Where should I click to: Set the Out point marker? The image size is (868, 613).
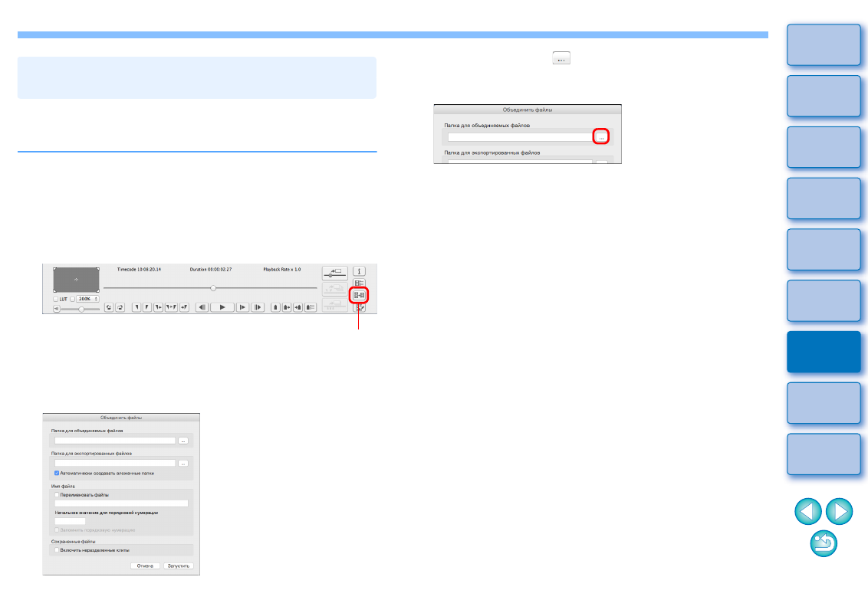coord(146,307)
